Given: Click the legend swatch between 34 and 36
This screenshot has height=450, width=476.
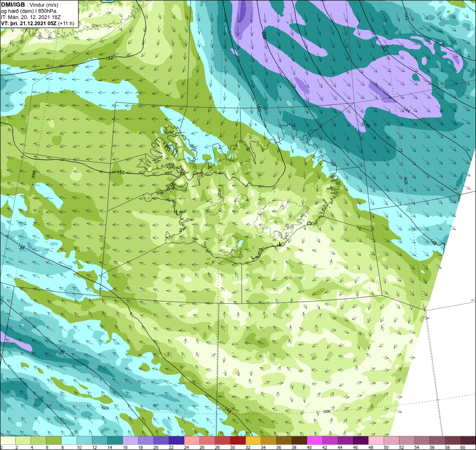Looking at the screenshot, I should click(268, 440).
